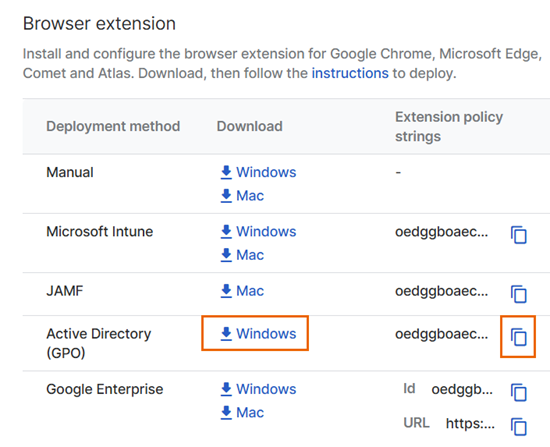
Task: Click the Extension policy strings column header
Action: (449, 126)
